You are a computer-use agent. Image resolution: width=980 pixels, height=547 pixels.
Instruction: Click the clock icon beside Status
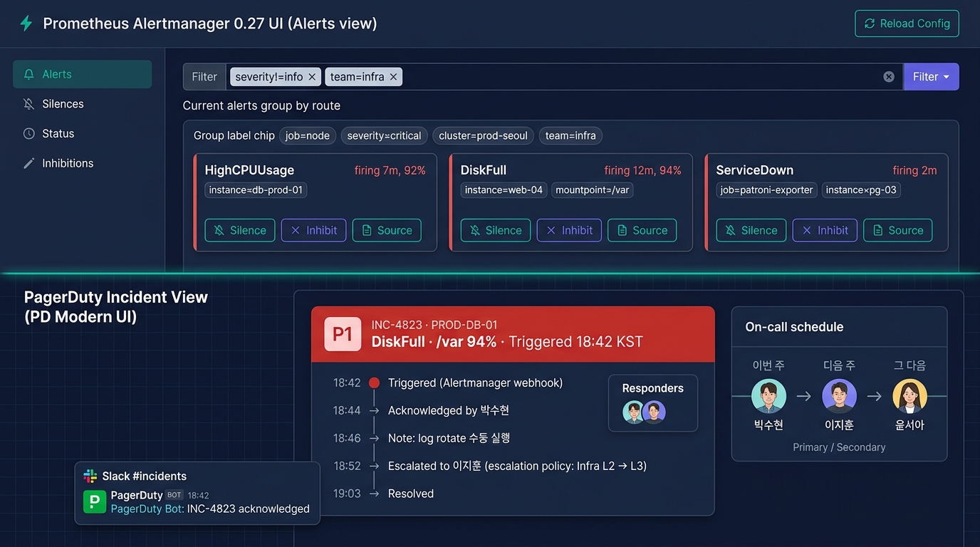click(28, 133)
